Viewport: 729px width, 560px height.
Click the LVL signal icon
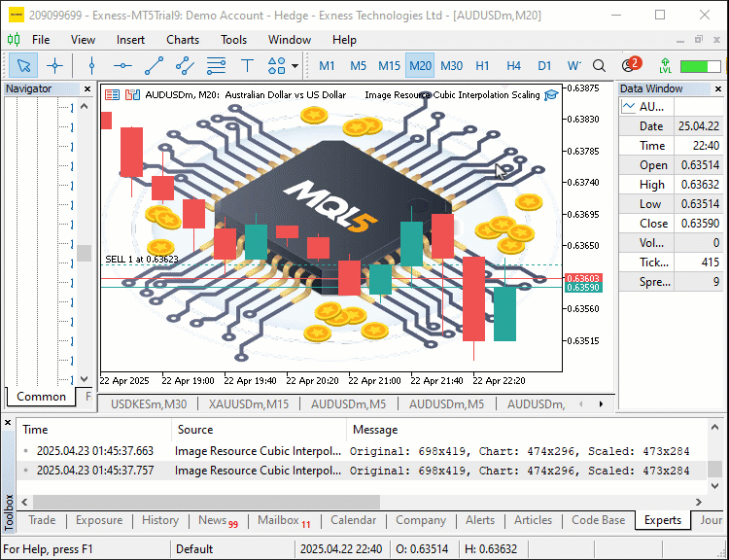(x=665, y=65)
